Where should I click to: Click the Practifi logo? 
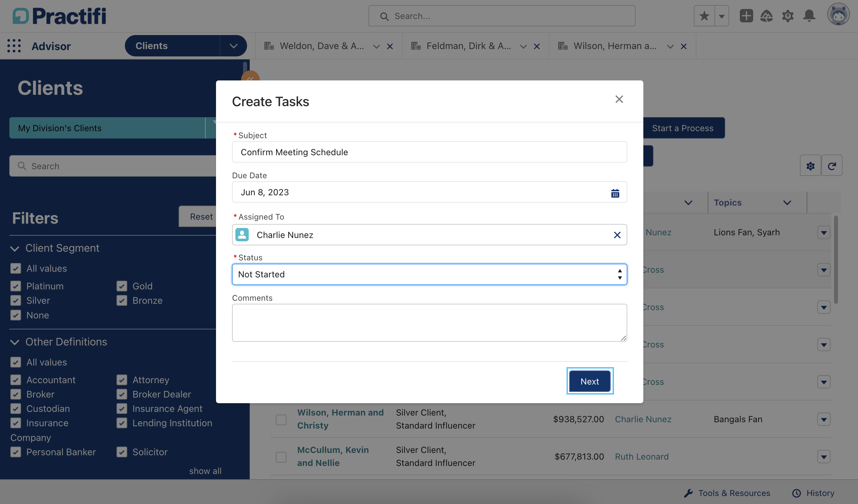59,16
